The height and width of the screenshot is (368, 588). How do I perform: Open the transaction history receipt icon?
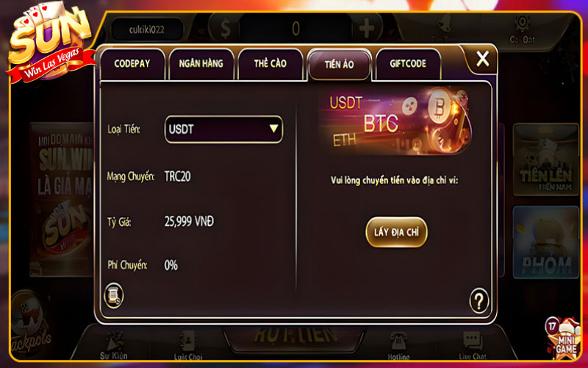[114, 296]
